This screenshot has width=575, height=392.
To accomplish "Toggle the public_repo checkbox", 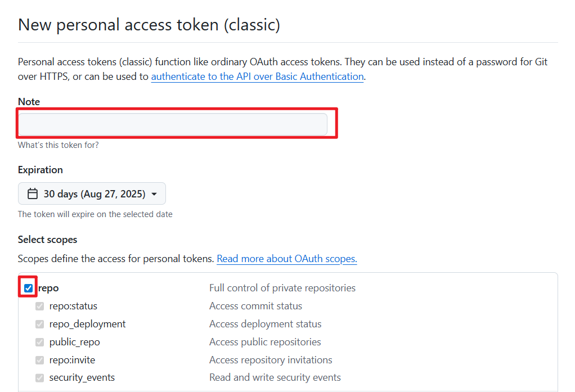I will pyautogui.click(x=39, y=342).
